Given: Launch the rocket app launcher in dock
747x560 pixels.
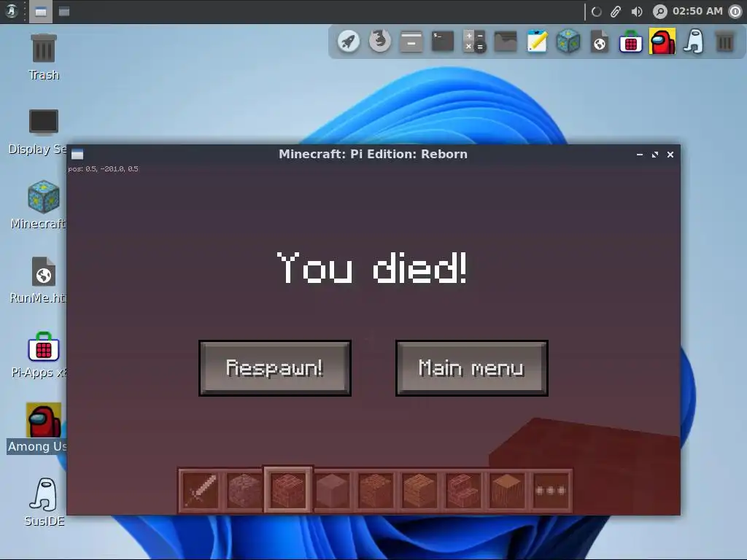Looking at the screenshot, I should 349,42.
